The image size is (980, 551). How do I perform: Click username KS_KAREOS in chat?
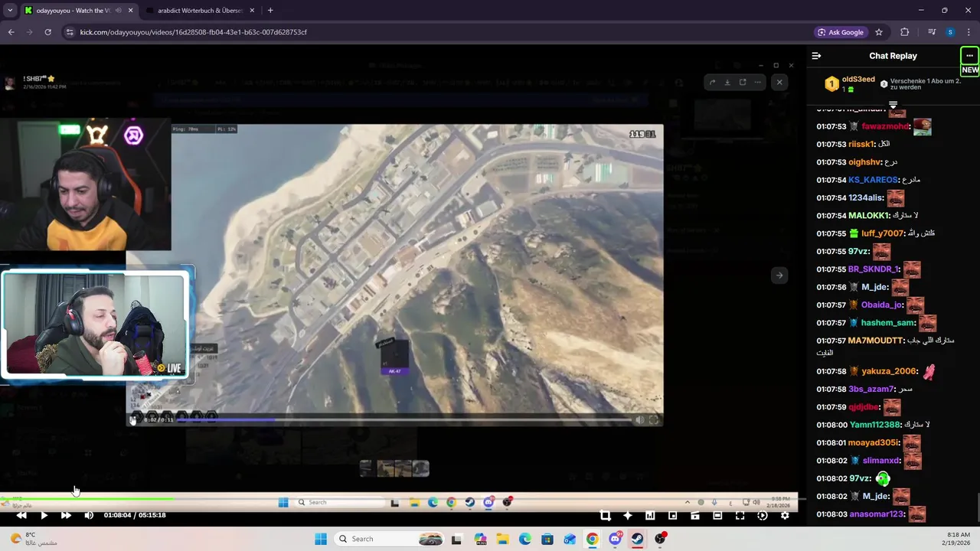873,181
